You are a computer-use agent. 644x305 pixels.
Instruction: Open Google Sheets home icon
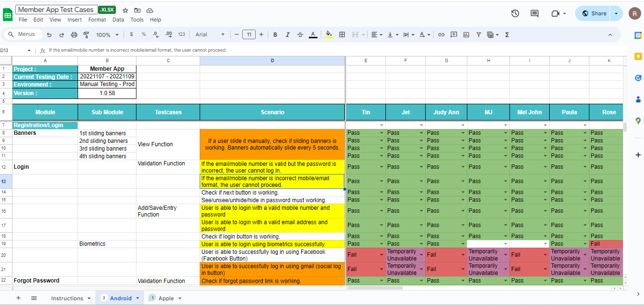(x=8, y=14)
